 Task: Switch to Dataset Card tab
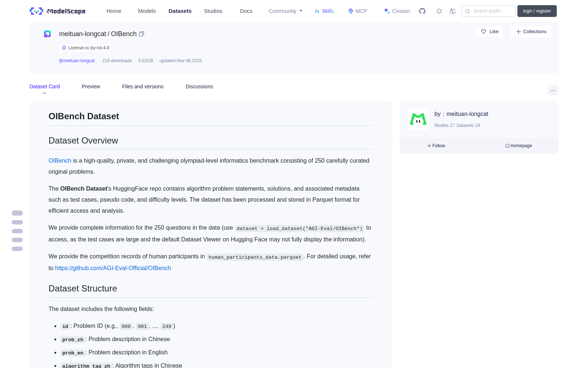[x=44, y=86]
